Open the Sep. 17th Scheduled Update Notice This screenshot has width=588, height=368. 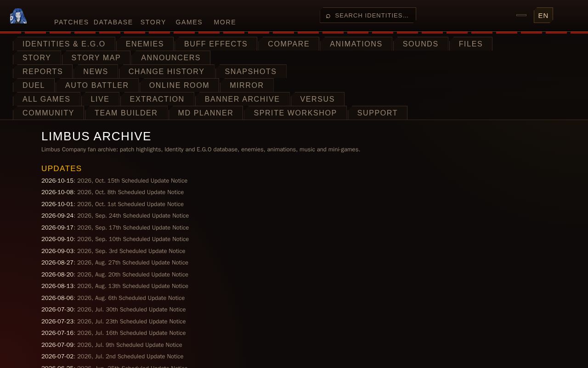[x=133, y=228]
